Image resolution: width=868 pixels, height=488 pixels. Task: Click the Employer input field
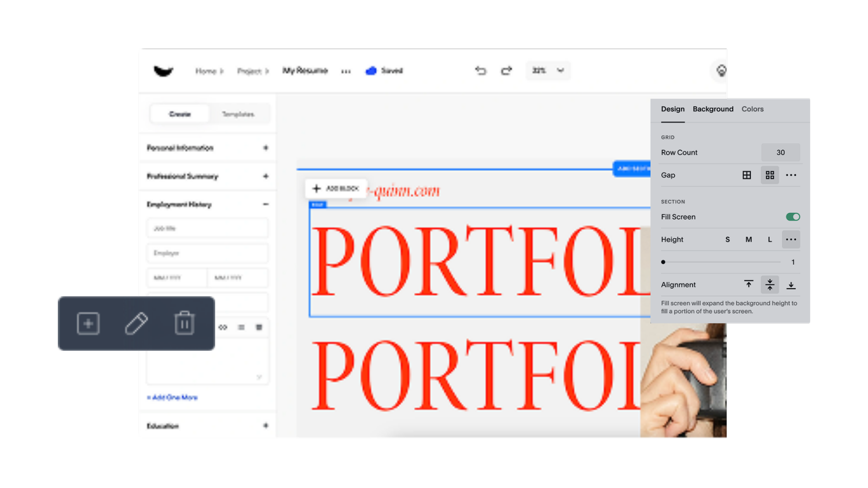207,253
